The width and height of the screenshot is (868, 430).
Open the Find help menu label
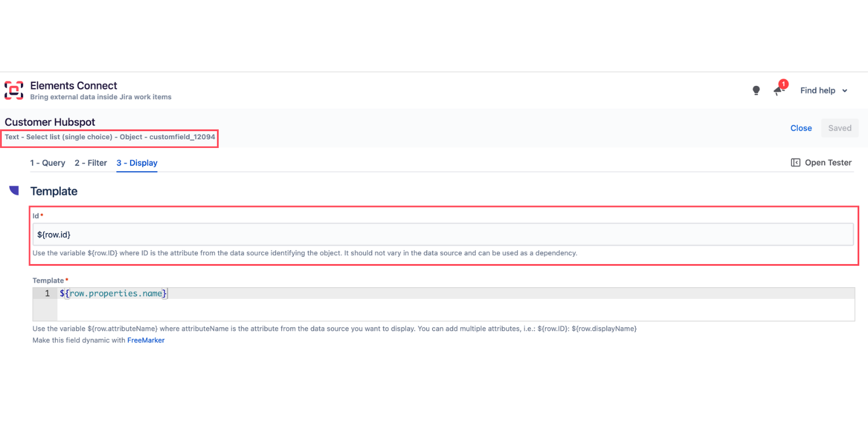tap(818, 91)
